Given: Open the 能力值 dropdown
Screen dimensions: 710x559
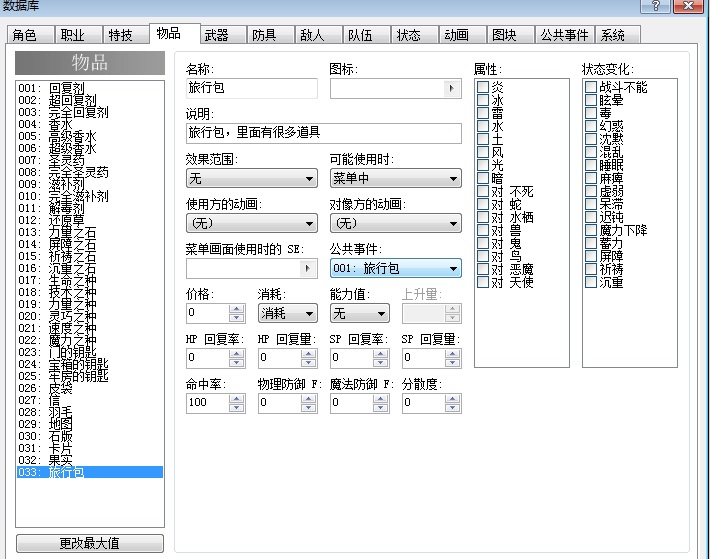Looking at the screenshot, I should tap(360, 313).
